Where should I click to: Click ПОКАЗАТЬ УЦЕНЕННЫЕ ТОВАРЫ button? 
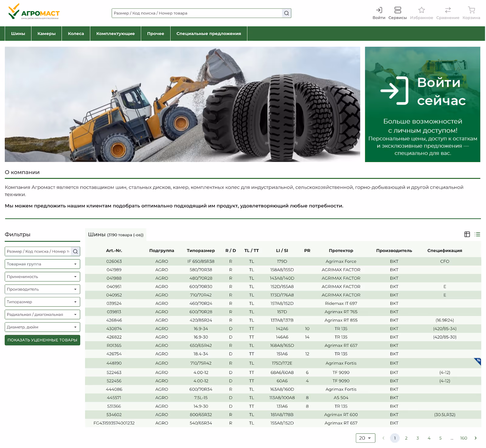(42, 340)
